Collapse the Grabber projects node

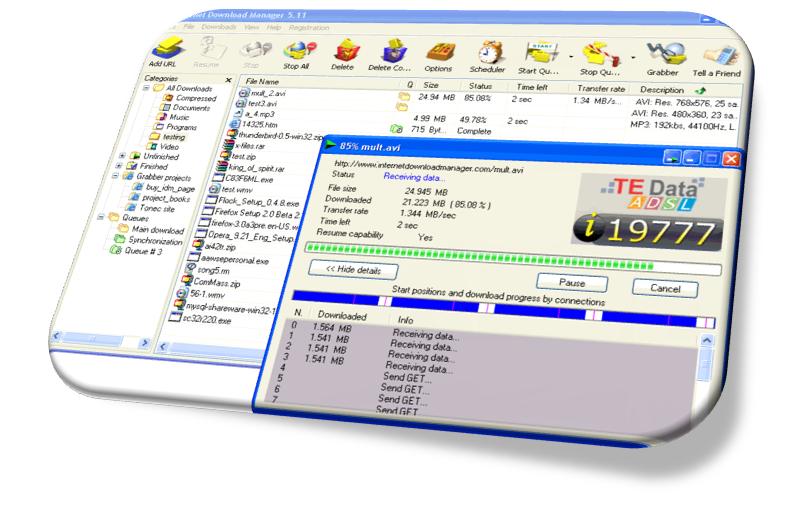pyautogui.click(x=116, y=176)
